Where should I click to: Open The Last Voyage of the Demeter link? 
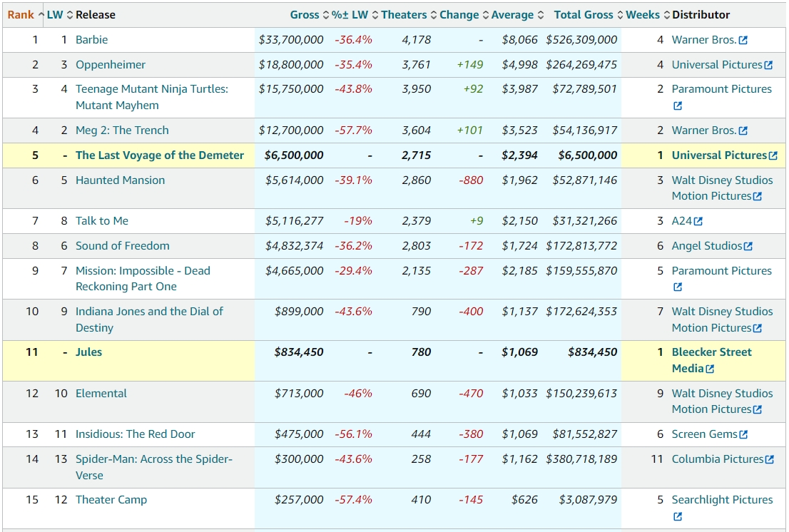click(160, 155)
